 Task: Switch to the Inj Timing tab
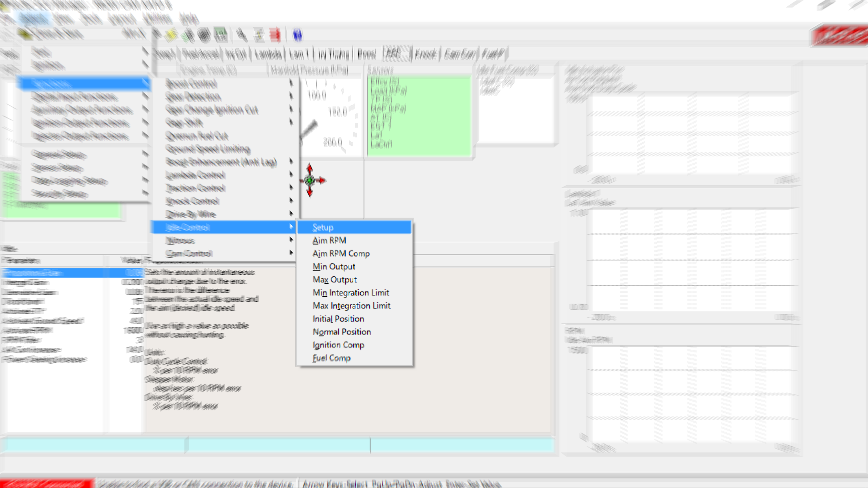[333, 54]
